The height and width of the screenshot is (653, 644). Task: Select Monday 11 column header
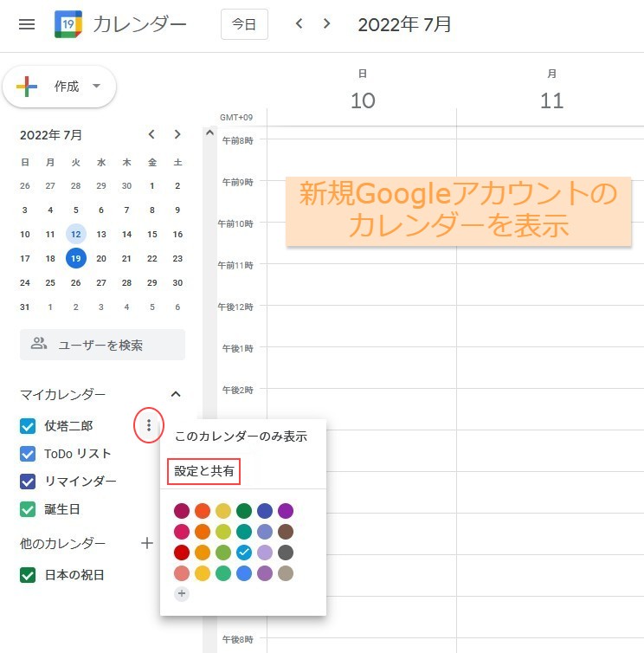(551, 91)
